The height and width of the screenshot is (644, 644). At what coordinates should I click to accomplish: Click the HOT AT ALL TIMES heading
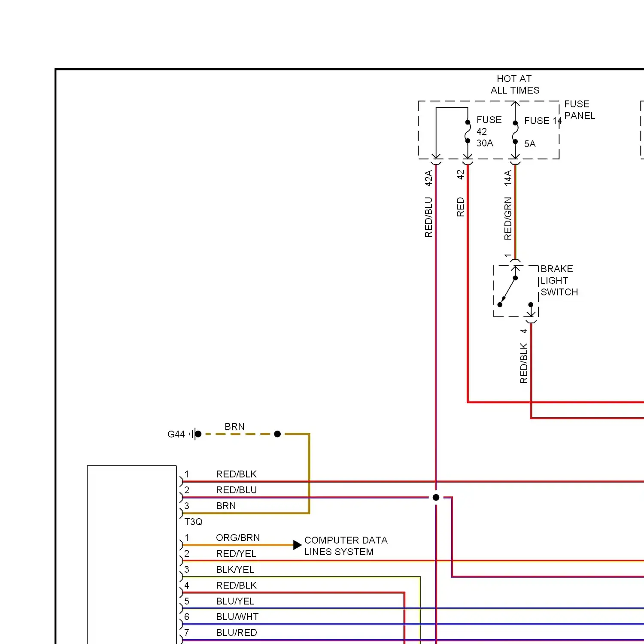[x=515, y=85]
